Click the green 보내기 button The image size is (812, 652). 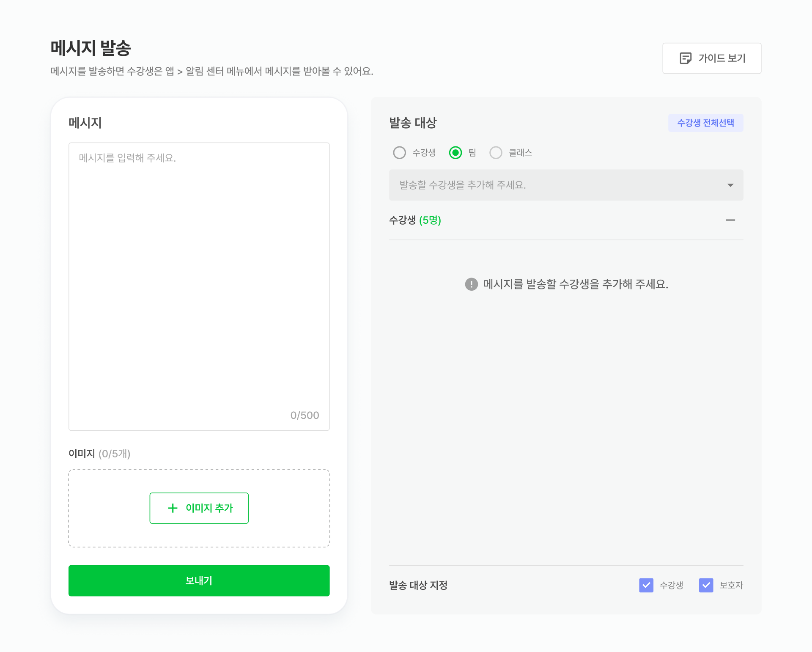click(x=199, y=580)
